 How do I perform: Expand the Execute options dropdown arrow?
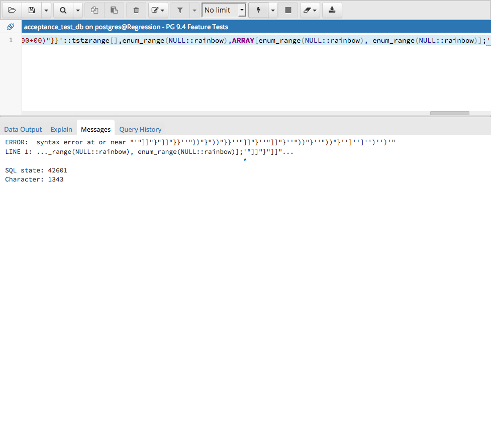click(273, 10)
